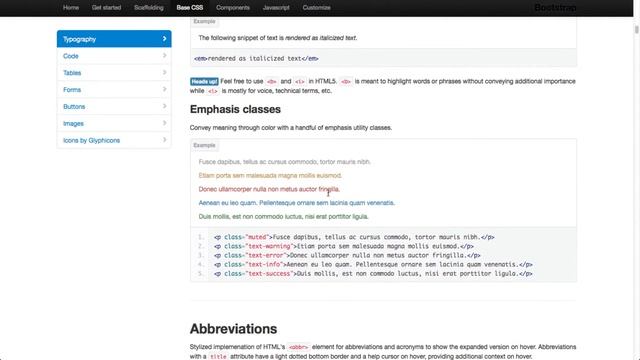640x360 pixels.
Task: Open the Customize nav item
Action: click(316, 7)
